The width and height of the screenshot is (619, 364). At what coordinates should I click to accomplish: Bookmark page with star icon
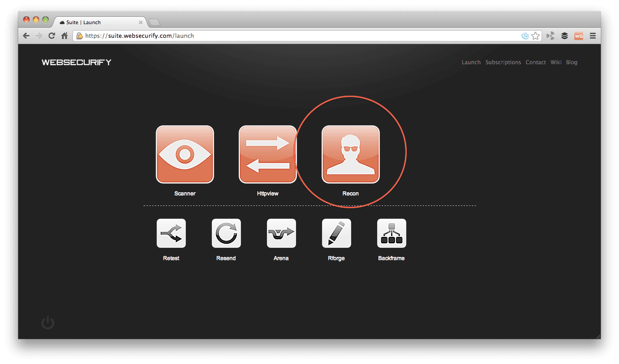pos(536,36)
